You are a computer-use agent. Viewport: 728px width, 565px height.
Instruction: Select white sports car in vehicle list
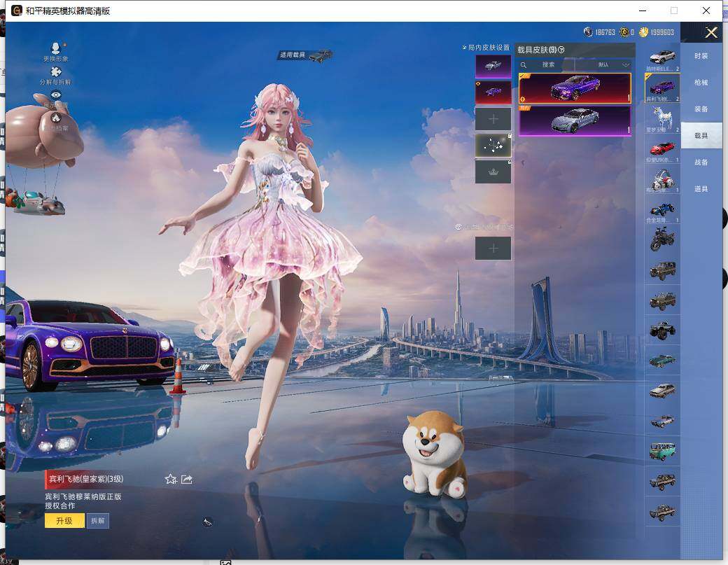(x=662, y=59)
